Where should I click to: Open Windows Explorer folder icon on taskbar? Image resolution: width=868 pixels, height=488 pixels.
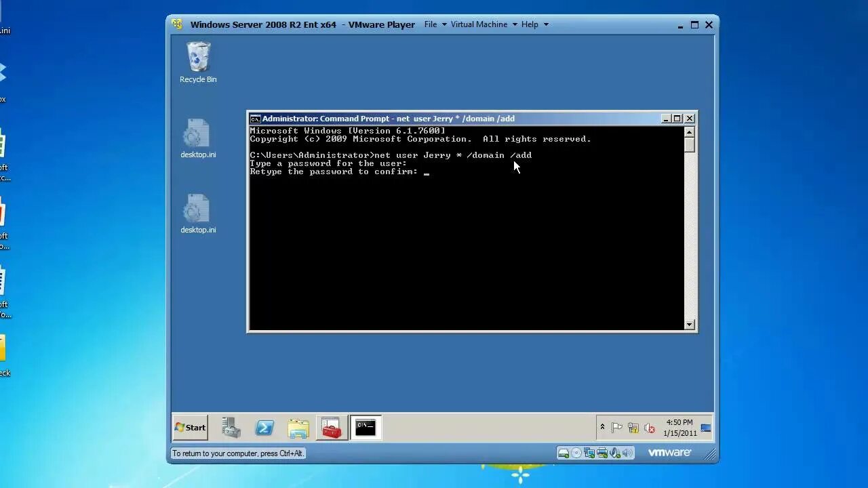(298, 428)
